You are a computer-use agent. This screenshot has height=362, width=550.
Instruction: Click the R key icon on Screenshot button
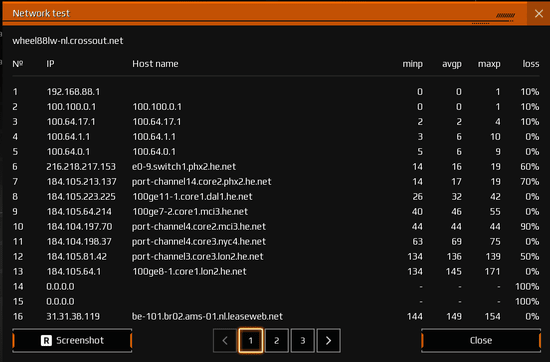tap(46, 340)
